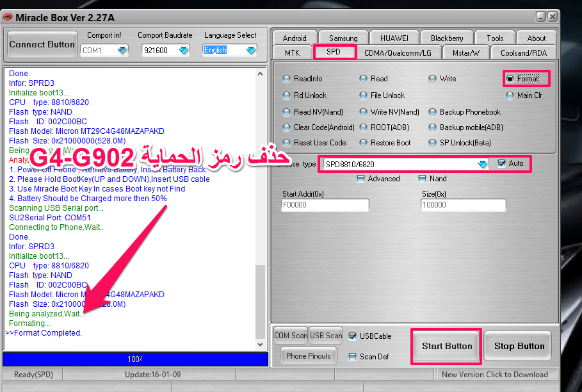Select the Write NV(Nand) radio option
582x392 pixels.
(x=389, y=112)
